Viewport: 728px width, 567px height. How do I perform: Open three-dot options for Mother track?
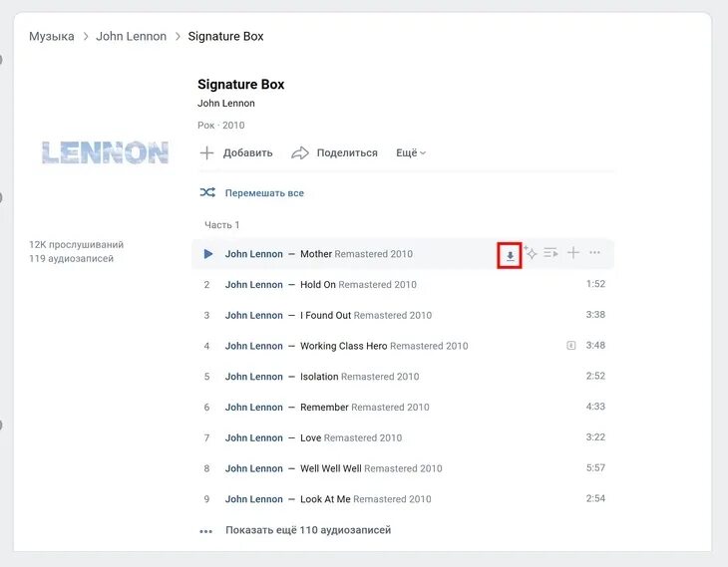pos(594,253)
